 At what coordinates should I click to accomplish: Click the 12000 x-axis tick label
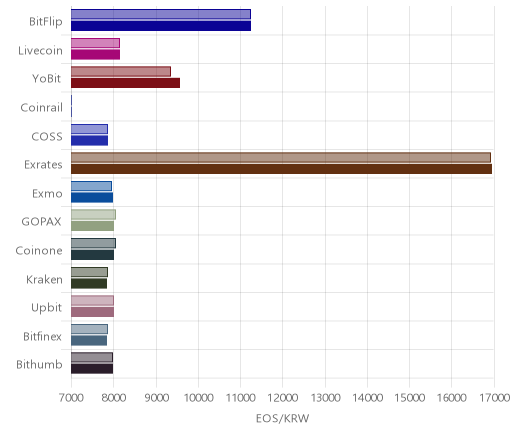pos(283,398)
